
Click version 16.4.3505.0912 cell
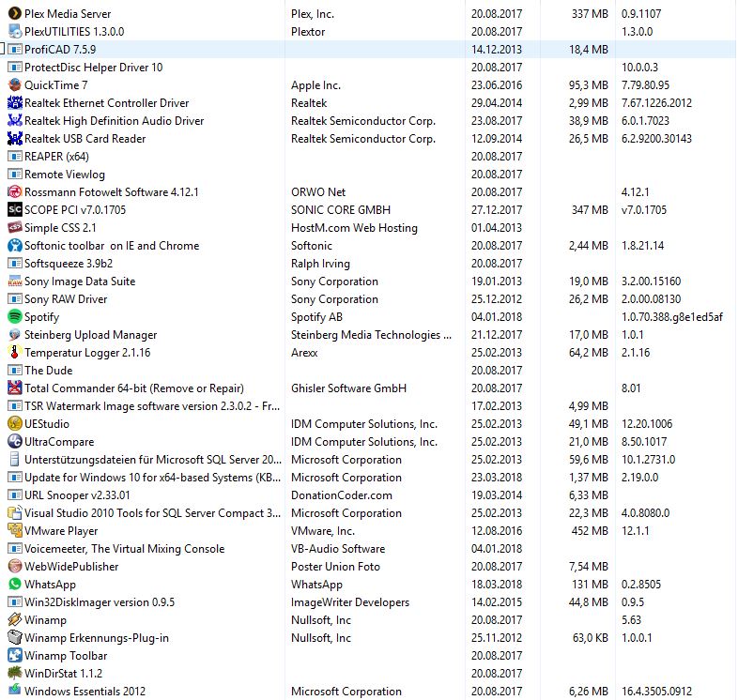click(656, 691)
